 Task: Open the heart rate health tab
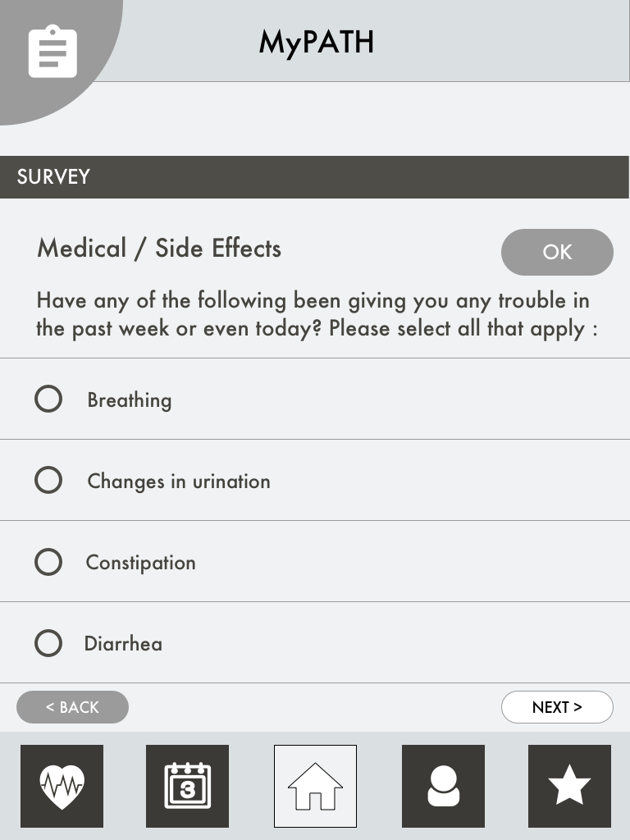point(62,786)
